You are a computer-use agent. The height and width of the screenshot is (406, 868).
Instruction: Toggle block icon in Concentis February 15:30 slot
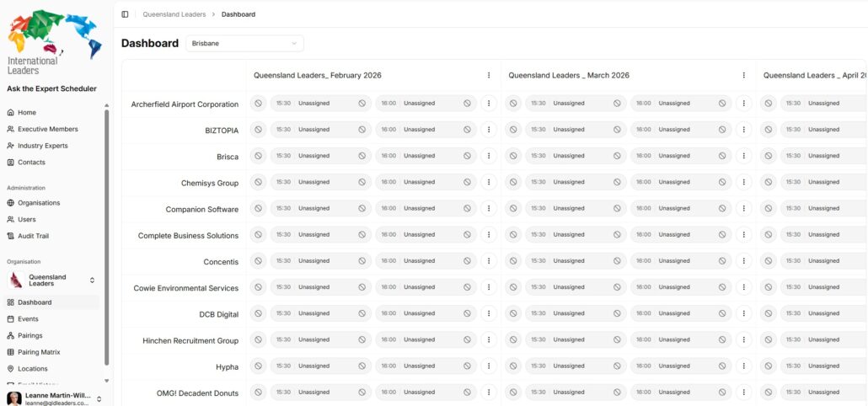pyautogui.click(x=362, y=261)
